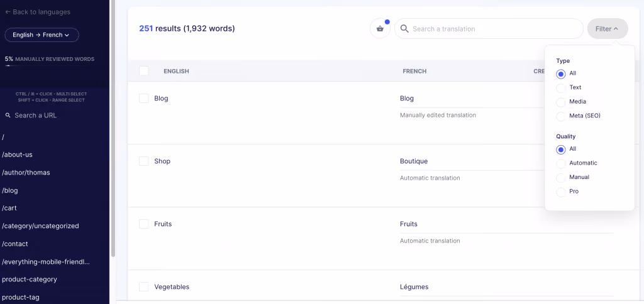Image resolution: width=644 pixels, height=304 pixels.
Task: Go back to languages
Action: (x=37, y=12)
